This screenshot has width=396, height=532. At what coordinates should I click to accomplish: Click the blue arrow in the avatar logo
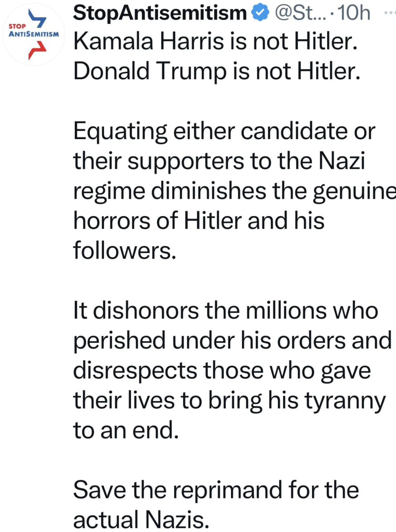click(37, 18)
